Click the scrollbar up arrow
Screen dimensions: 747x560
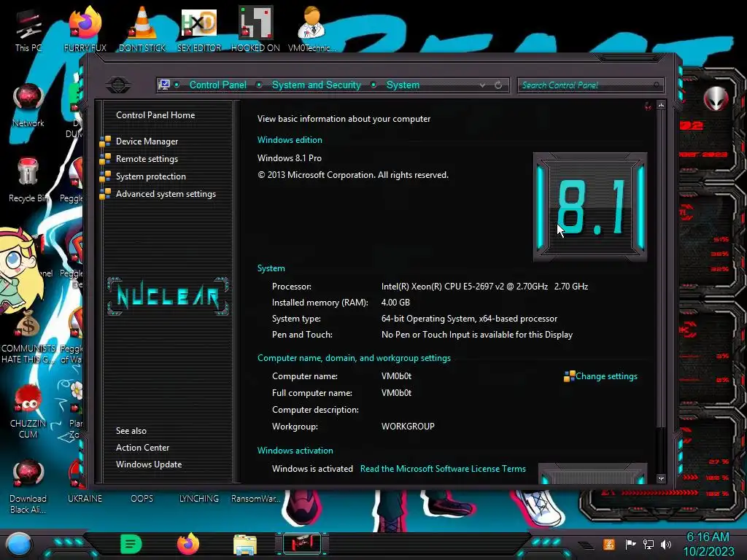click(x=661, y=105)
